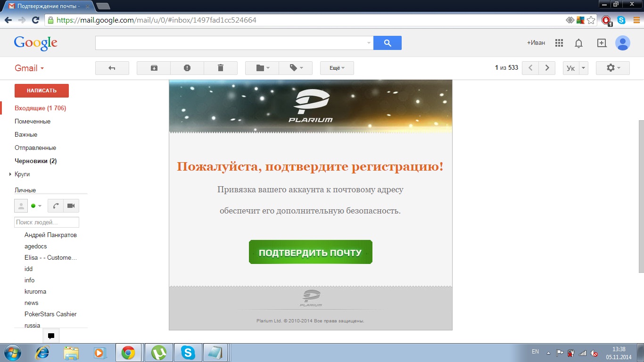Open the account profile avatar
644x362 pixels.
(623, 43)
